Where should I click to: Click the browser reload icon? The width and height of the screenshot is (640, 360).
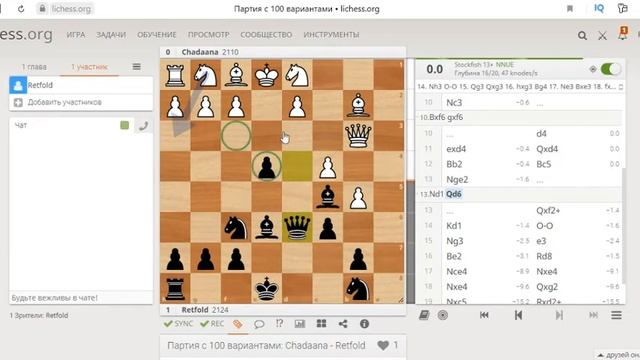coord(21,9)
